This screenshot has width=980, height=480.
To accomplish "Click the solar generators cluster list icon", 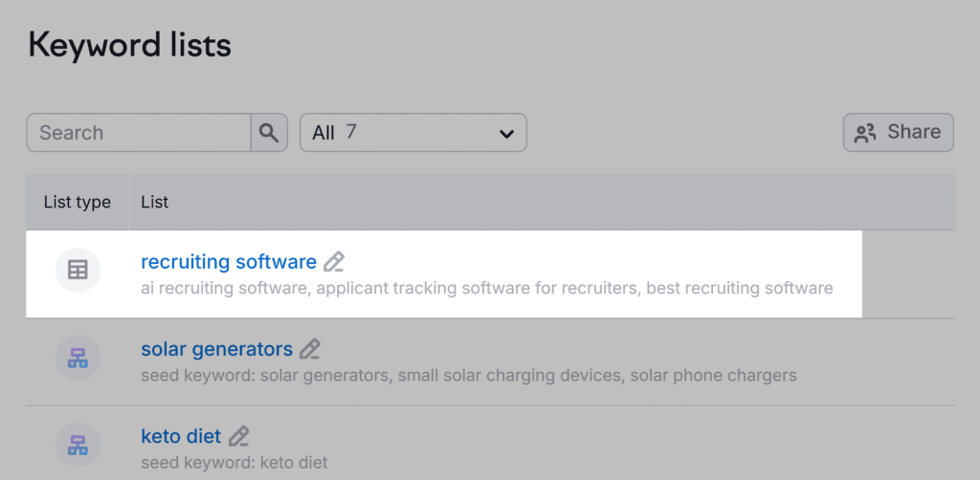I will coord(78,359).
